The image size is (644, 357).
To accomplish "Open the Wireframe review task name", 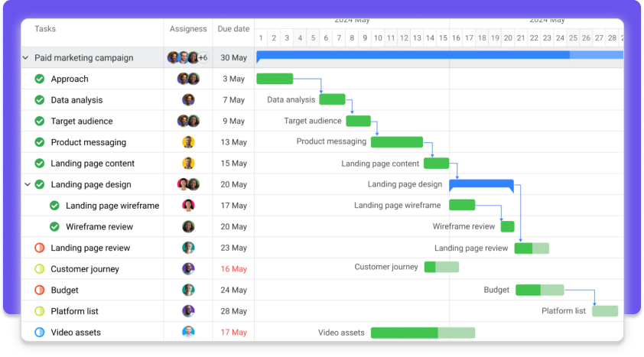I will tap(99, 227).
